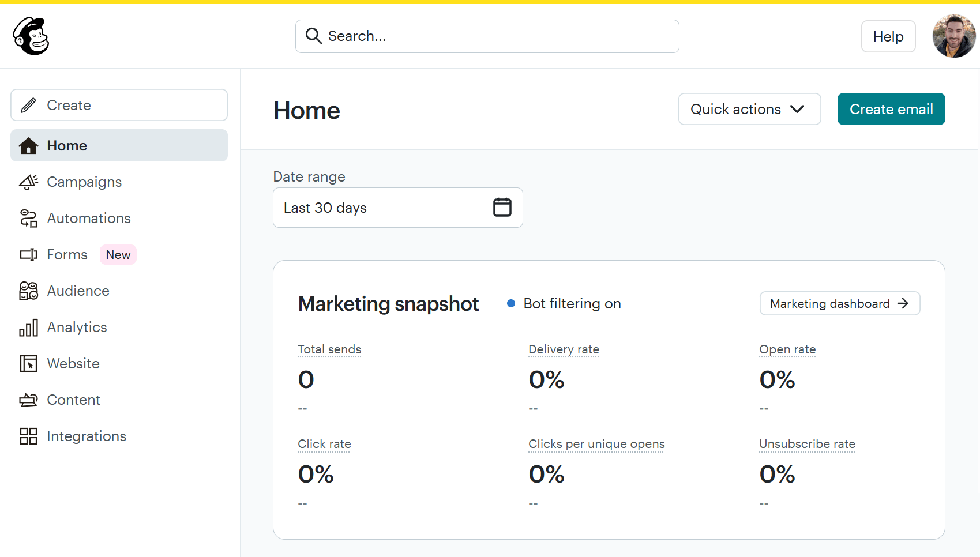
Task: Select the Content sidebar icon
Action: click(28, 400)
